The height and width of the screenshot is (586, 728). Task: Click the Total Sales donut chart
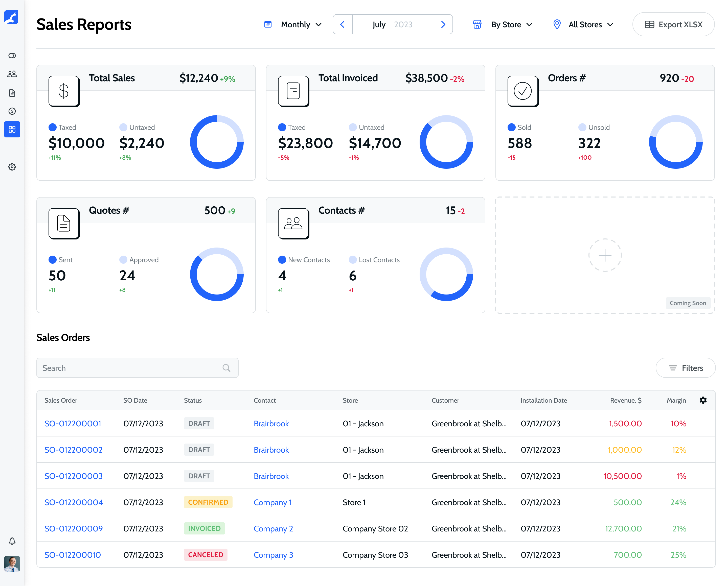[x=217, y=142]
